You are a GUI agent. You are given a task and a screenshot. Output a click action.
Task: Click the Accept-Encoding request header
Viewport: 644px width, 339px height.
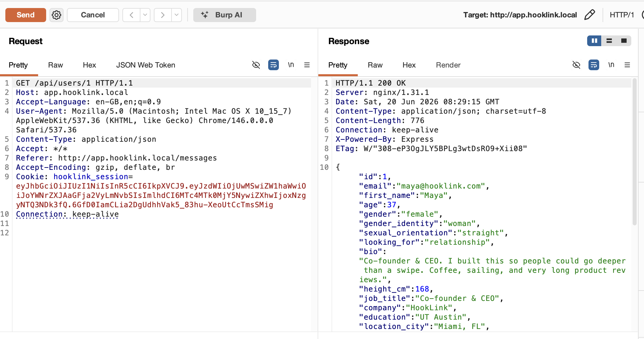point(95,167)
